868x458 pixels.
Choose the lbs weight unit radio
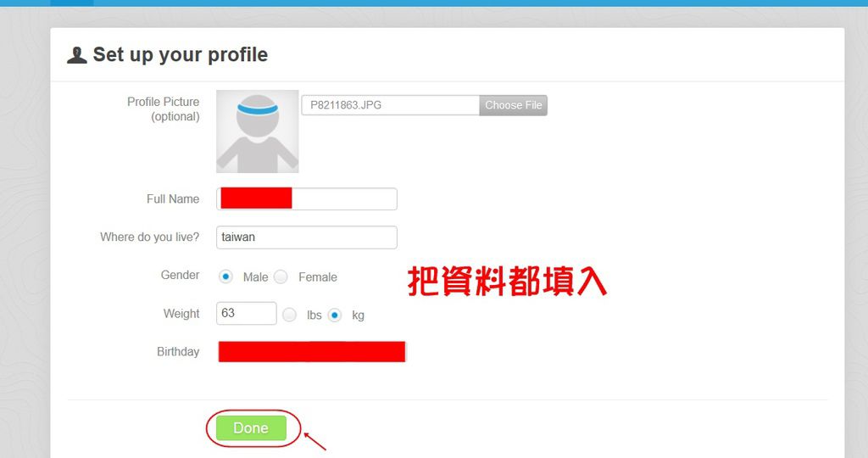[290, 316]
